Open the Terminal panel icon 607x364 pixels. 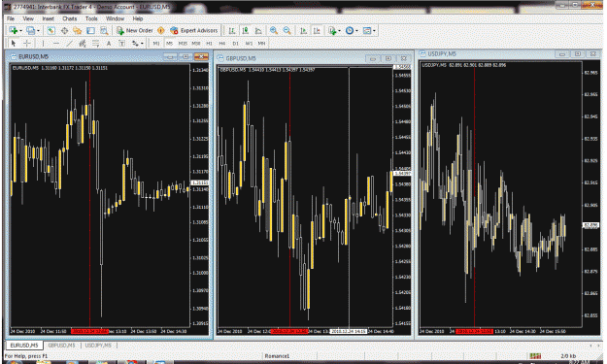[90, 30]
